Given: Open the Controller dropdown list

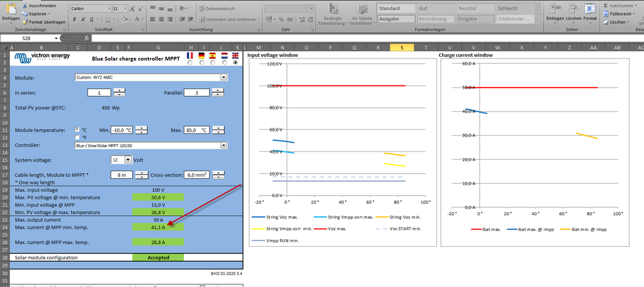Looking at the screenshot, I should pyautogui.click(x=224, y=145).
